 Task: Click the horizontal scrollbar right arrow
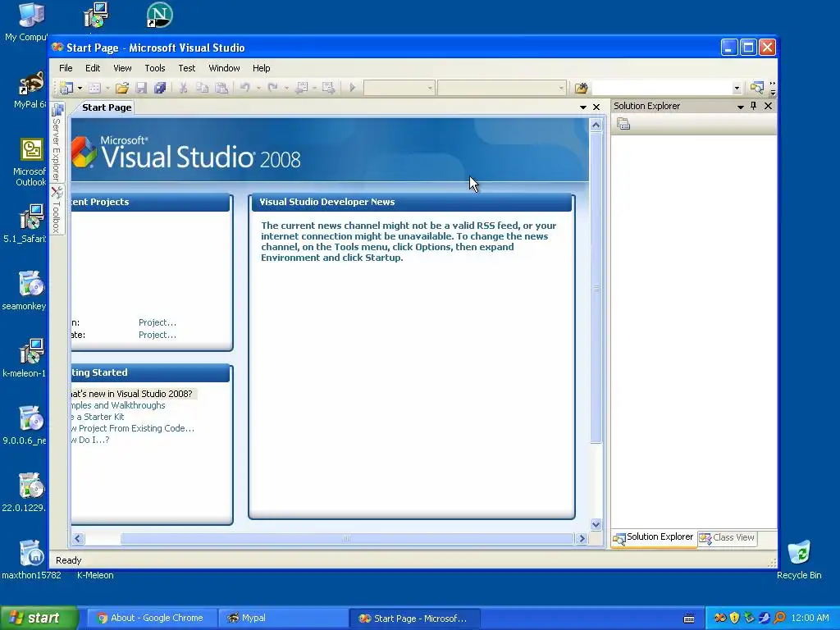582,538
